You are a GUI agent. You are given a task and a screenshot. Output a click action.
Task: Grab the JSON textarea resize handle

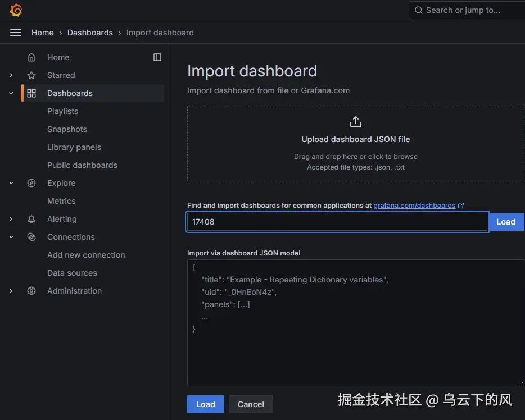pos(521,383)
